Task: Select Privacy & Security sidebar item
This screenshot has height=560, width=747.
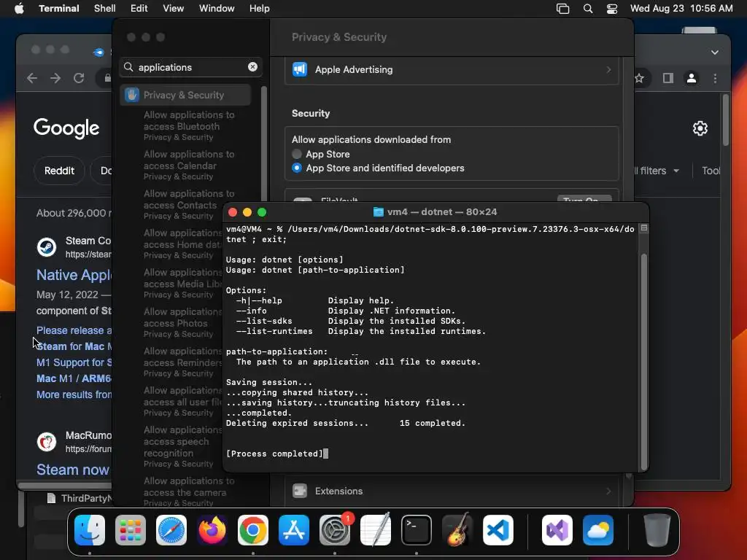Action: [x=185, y=95]
